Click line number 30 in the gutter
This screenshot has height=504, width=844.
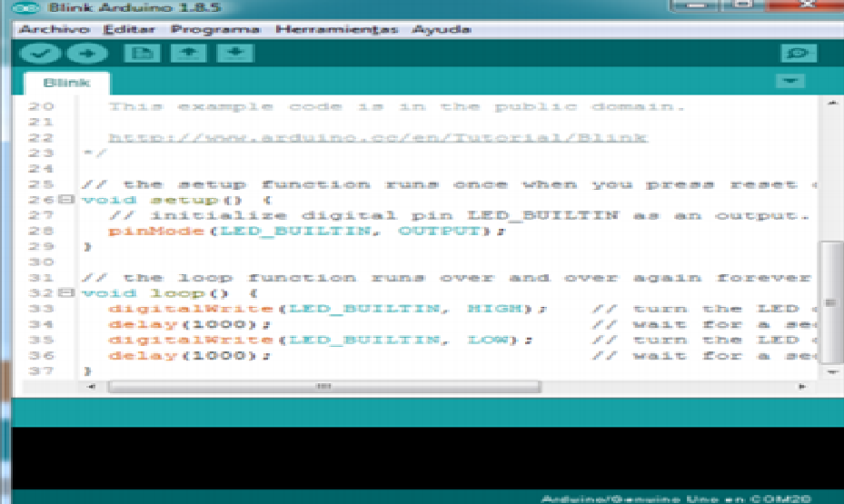(41, 262)
